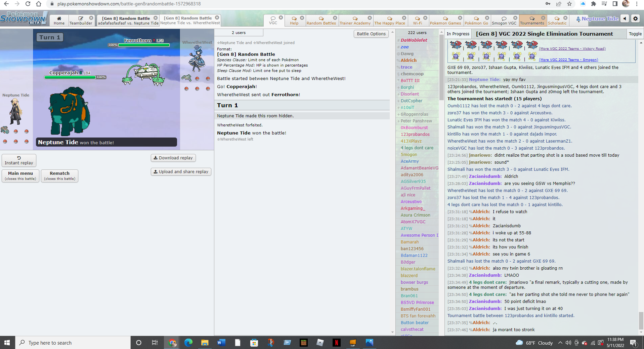Open More VGC 2022 Teams Victory Road link
Screen dimensions: 644x349
[x=572, y=49]
